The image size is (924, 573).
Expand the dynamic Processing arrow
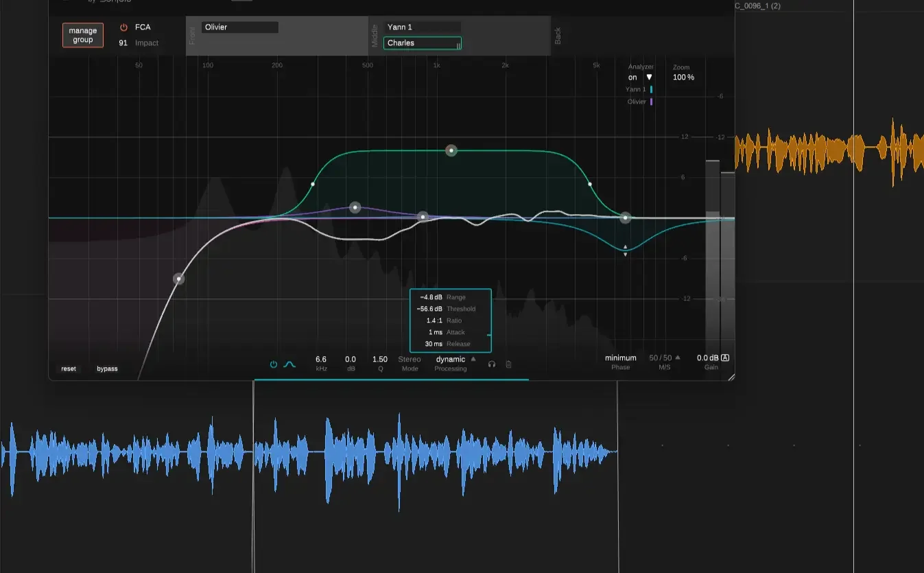(473, 359)
